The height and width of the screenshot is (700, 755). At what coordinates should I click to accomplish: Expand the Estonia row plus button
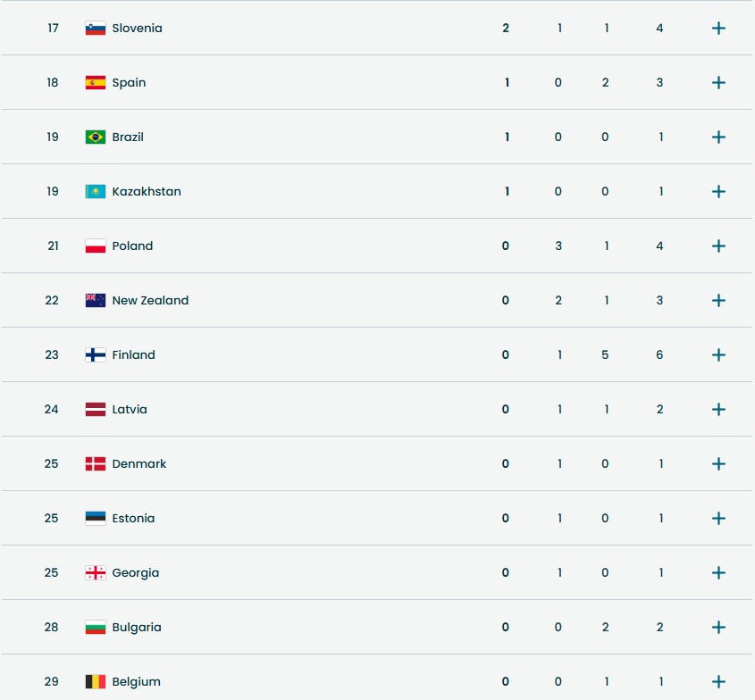718,519
